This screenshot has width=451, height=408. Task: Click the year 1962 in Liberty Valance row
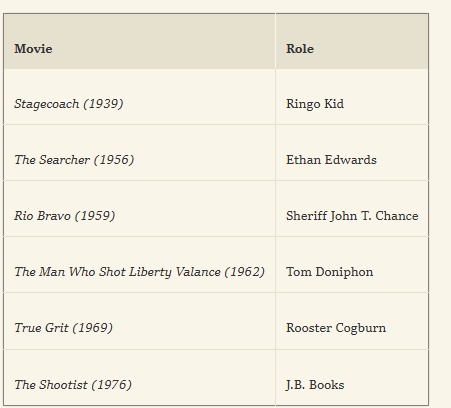(244, 272)
